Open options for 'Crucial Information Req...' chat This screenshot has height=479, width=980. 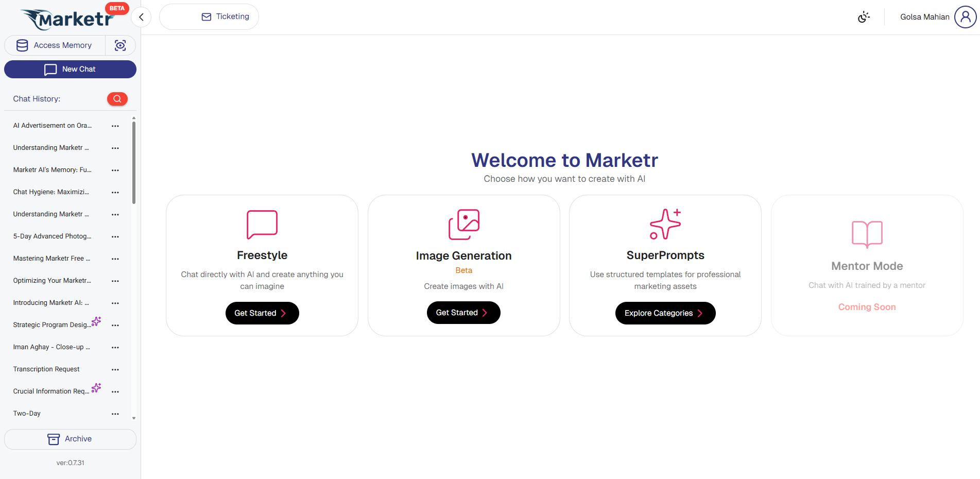point(115,392)
